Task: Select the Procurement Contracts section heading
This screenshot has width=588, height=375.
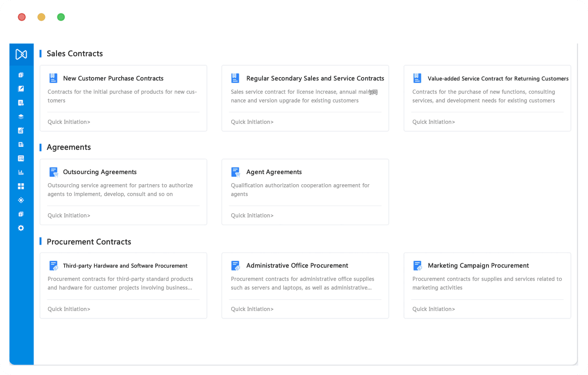Action: pos(89,242)
